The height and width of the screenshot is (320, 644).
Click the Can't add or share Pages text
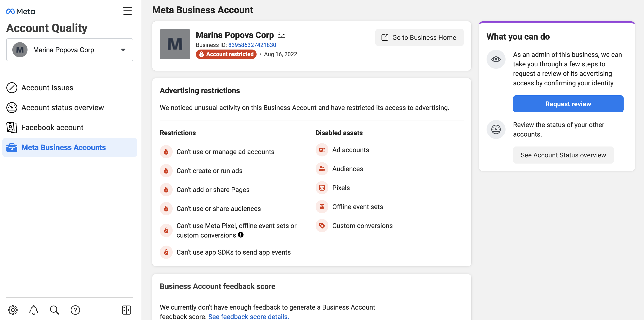pyautogui.click(x=213, y=190)
